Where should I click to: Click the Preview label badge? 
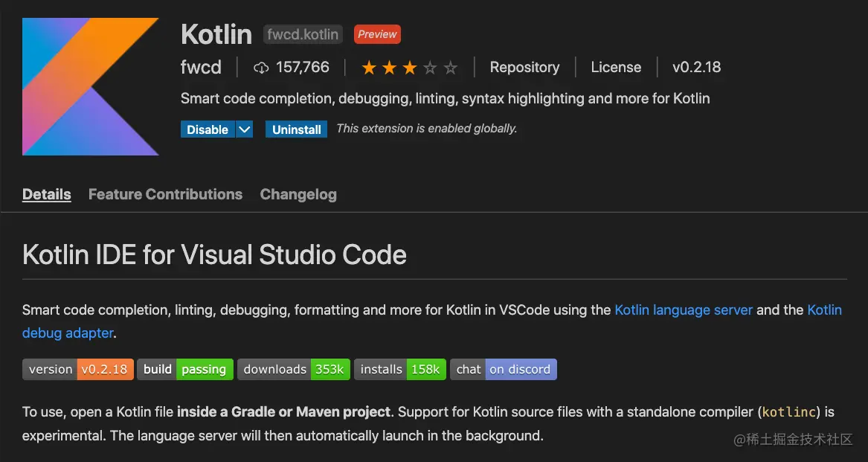click(377, 33)
